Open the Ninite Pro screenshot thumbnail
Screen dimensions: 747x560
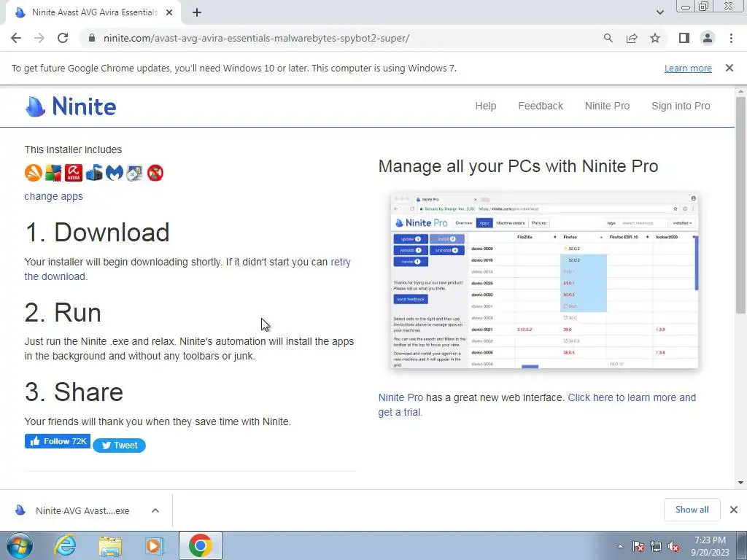pos(544,280)
